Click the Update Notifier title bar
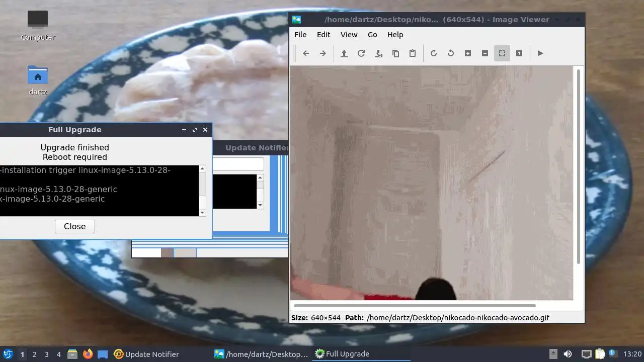 (251, 147)
